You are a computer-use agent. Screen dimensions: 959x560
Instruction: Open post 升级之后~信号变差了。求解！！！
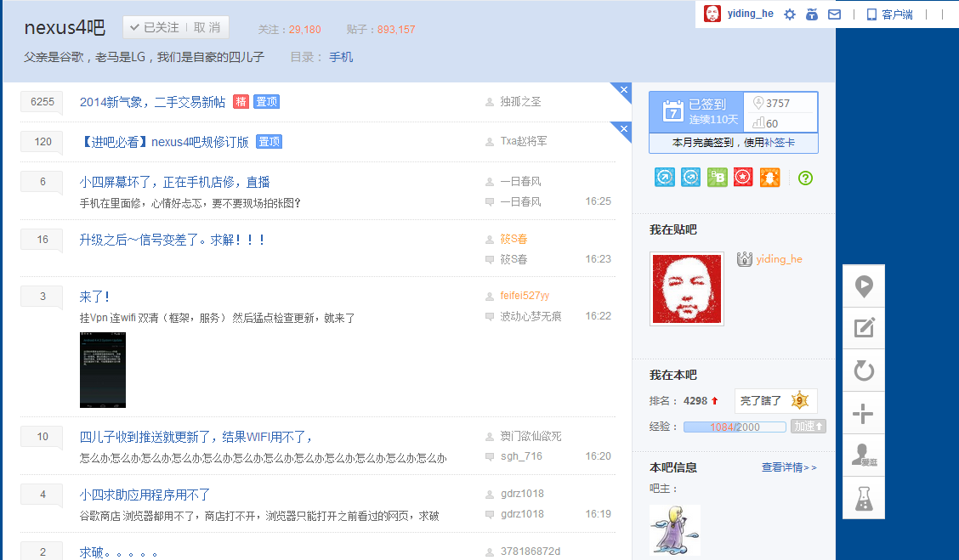coord(173,240)
